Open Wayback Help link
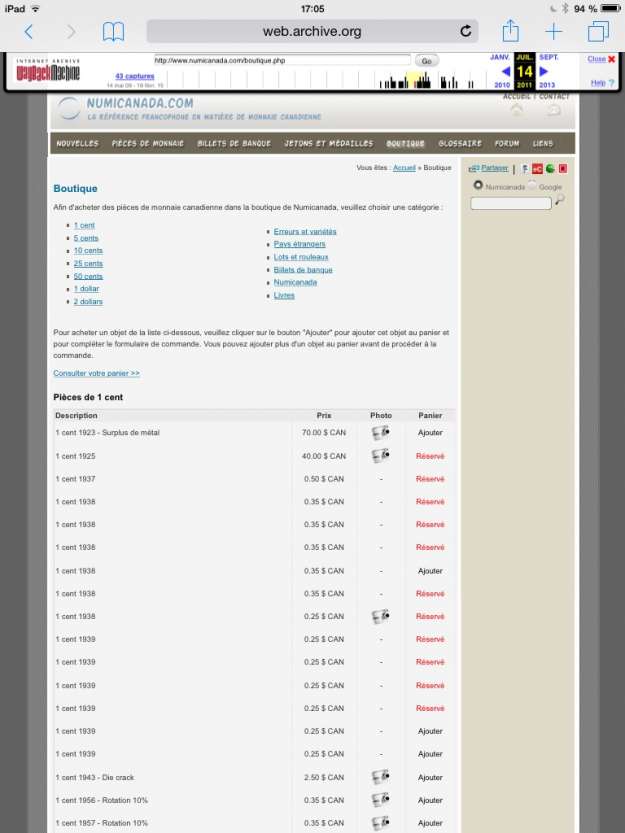The height and width of the screenshot is (833, 625). (602, 82)
